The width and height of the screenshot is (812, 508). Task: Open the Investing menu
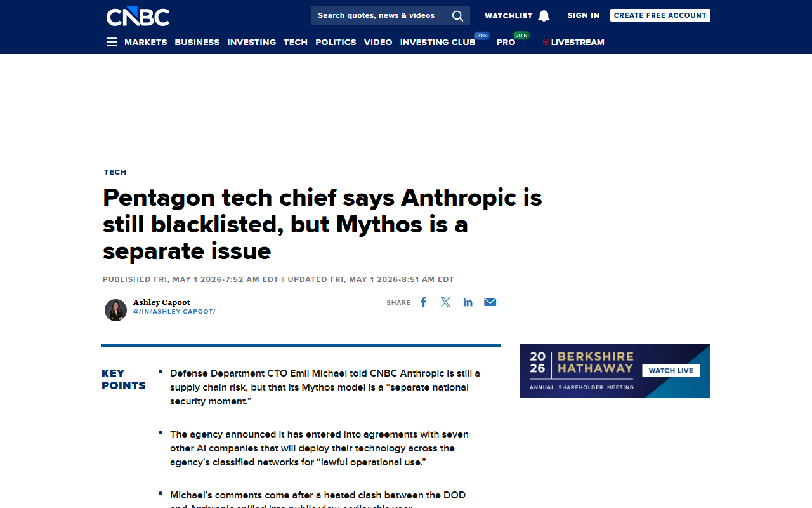click(252, 42)
